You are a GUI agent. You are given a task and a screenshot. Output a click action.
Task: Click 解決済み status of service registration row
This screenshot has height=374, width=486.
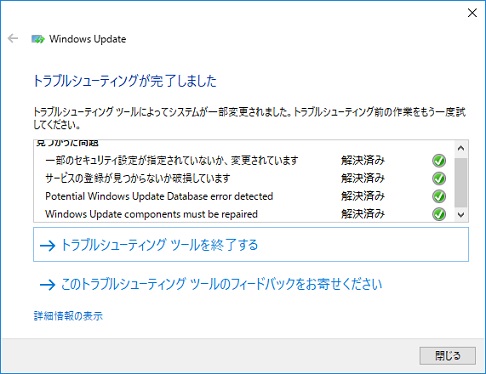pos(363,178)
